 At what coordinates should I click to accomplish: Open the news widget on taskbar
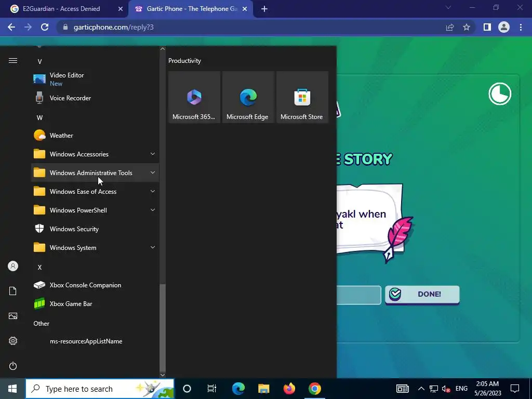(x=403, y=389)
